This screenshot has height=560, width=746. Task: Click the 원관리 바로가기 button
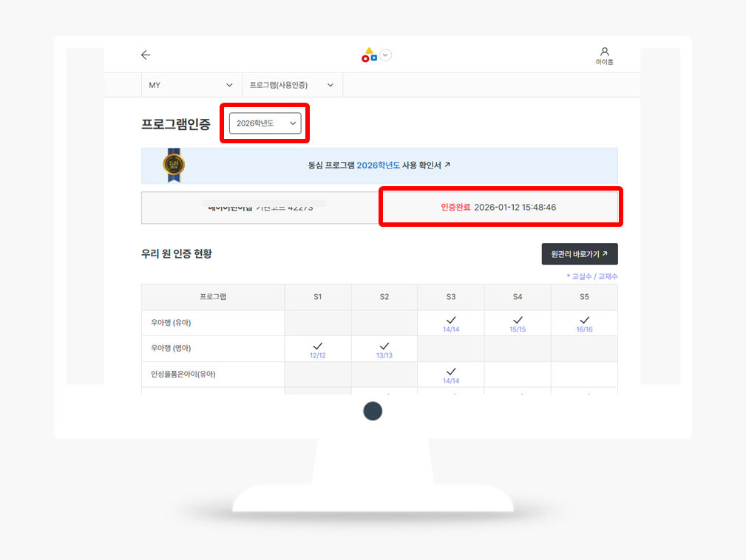[579, 254]
